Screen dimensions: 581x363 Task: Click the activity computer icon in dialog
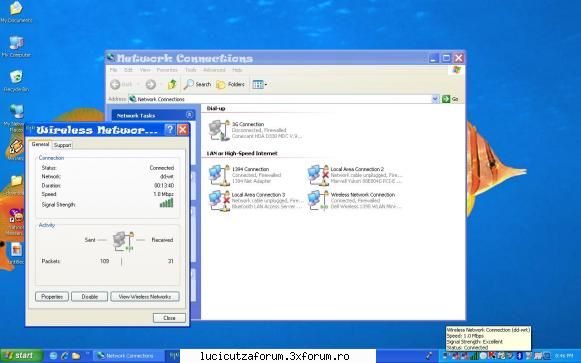(x=123, y=241)
